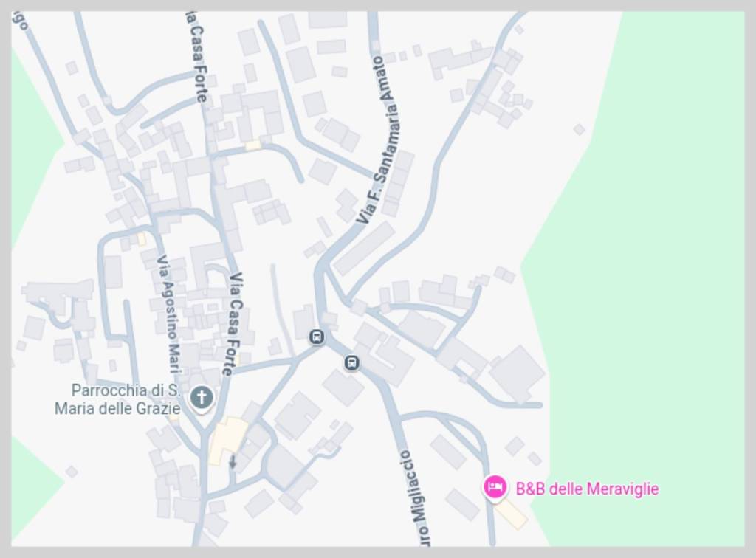Viewport: 756px width, 558px height.
Task: Click the Via Agostino Mari street label
Action: pos(169,314)
